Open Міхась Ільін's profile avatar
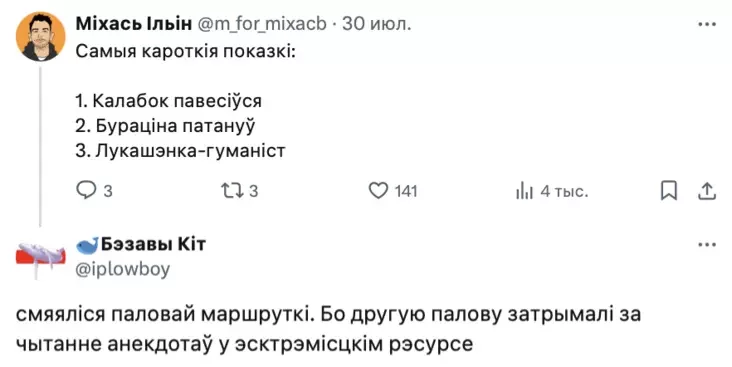 pos(41,36)
